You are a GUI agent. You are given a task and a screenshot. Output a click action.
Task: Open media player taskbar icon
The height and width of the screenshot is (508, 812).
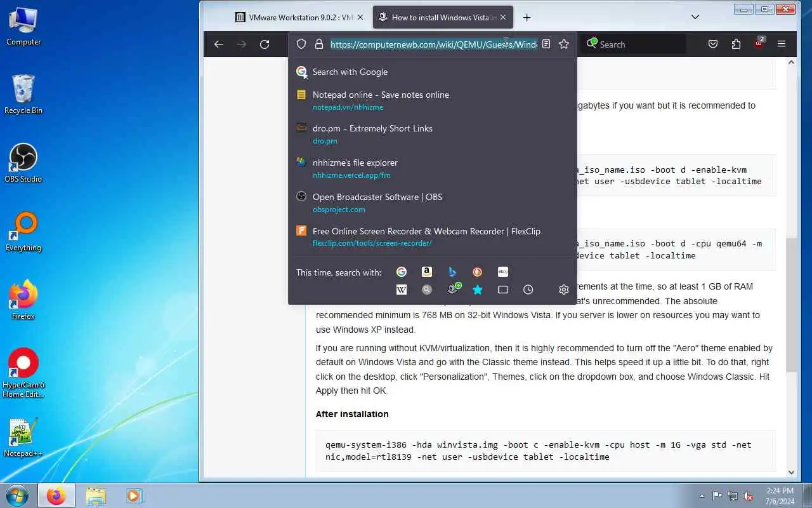point(133,495)
